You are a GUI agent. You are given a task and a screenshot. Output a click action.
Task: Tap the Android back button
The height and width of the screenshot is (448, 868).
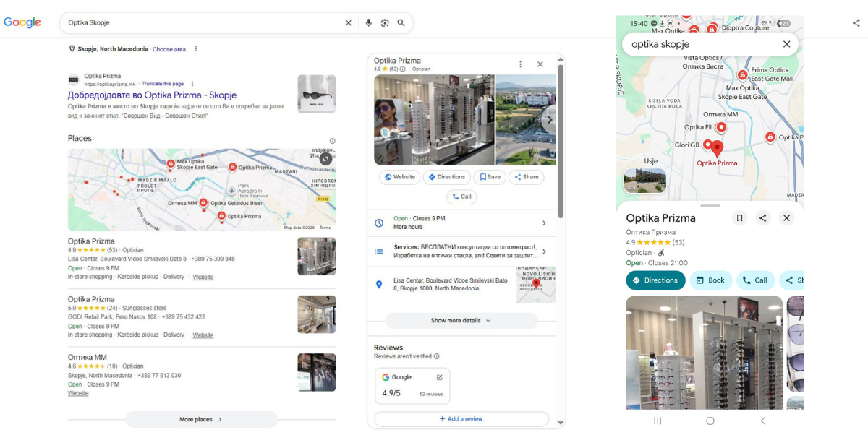pos(762,421)
